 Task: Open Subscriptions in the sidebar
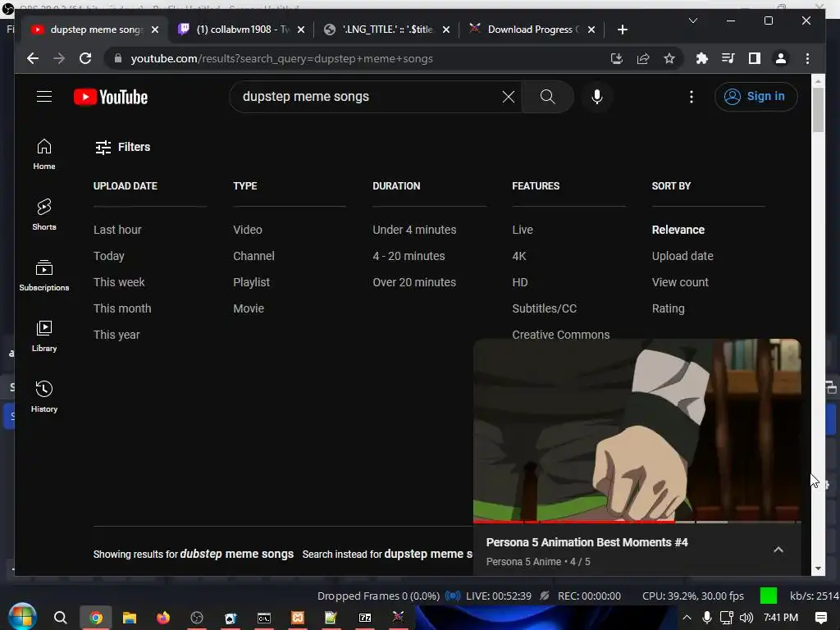(x=44, y=276)
